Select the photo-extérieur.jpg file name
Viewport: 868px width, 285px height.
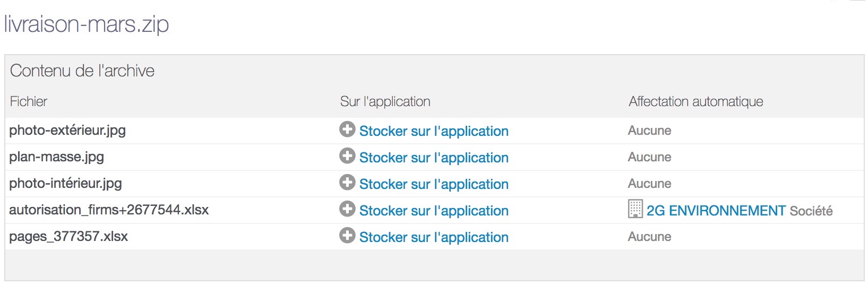67,131
